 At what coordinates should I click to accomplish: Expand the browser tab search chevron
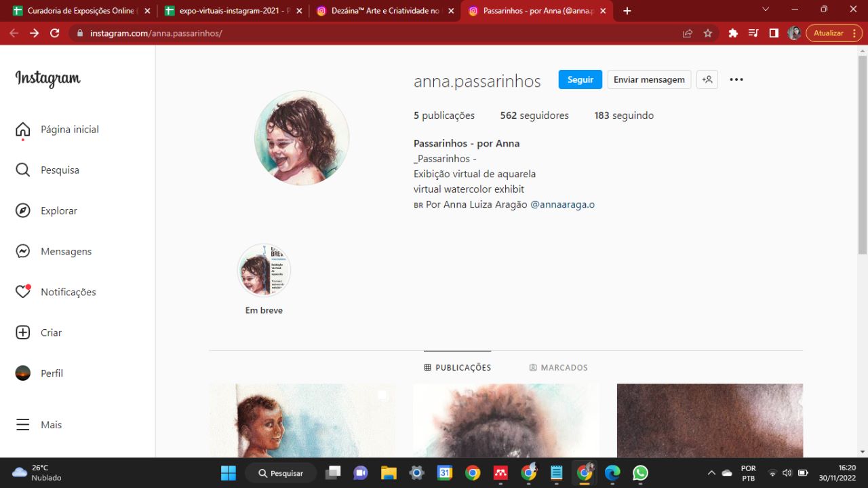tap(766, 10)
